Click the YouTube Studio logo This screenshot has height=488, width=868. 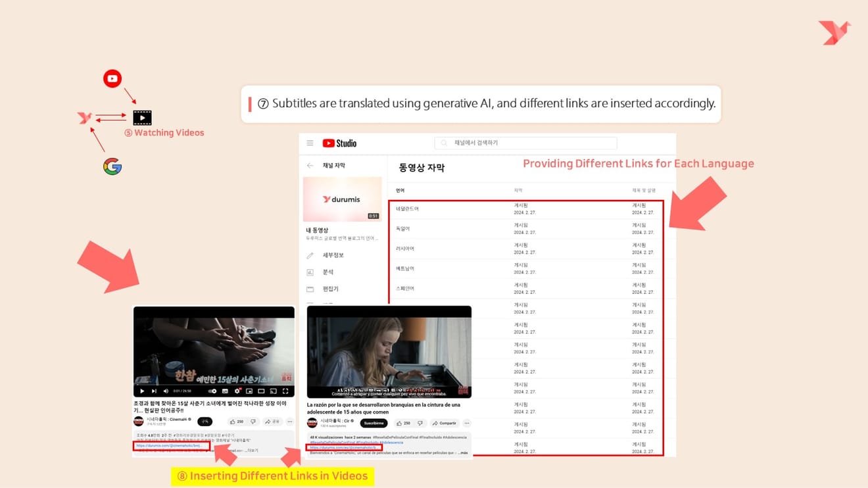[339, 143]
